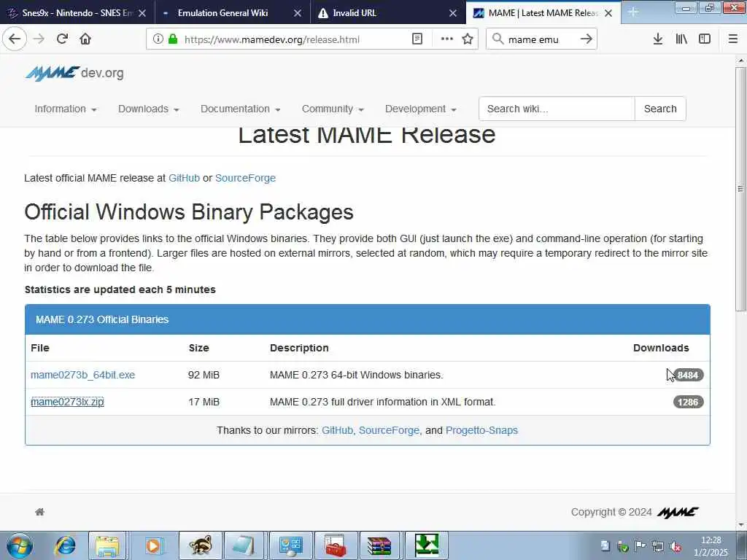747x560 pixels.
Task: Open the GitHub mirror link
Action: (337, 430)
